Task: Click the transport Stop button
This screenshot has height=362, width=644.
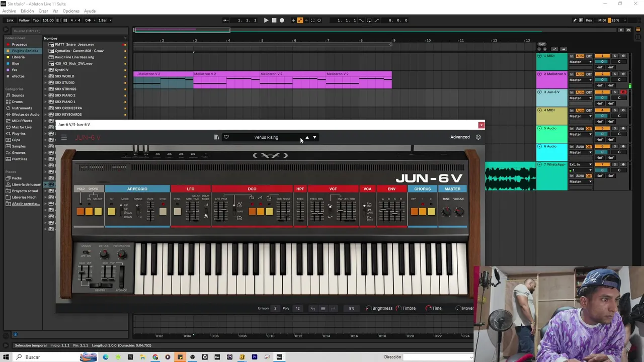Action: click(x=274, y=20)
